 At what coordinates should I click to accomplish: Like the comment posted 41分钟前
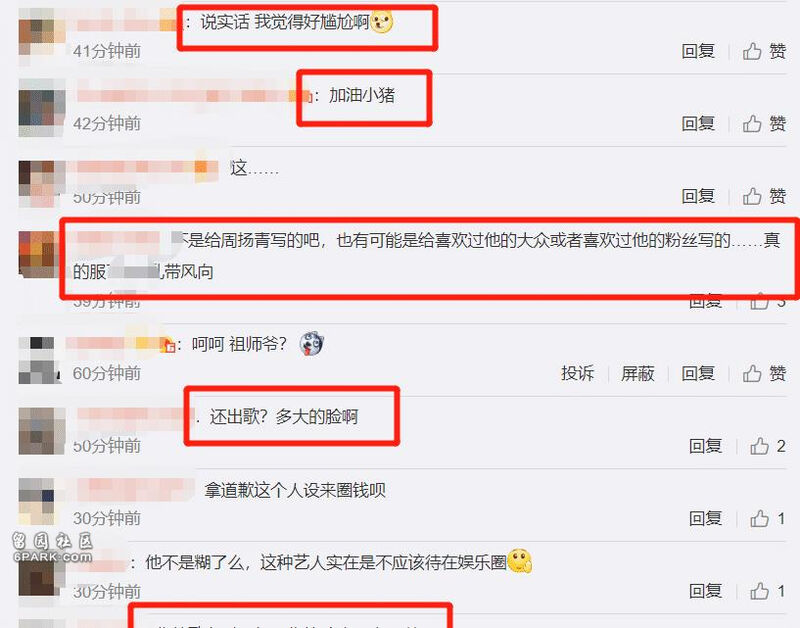pyautogui.click(x=764, y=51)
